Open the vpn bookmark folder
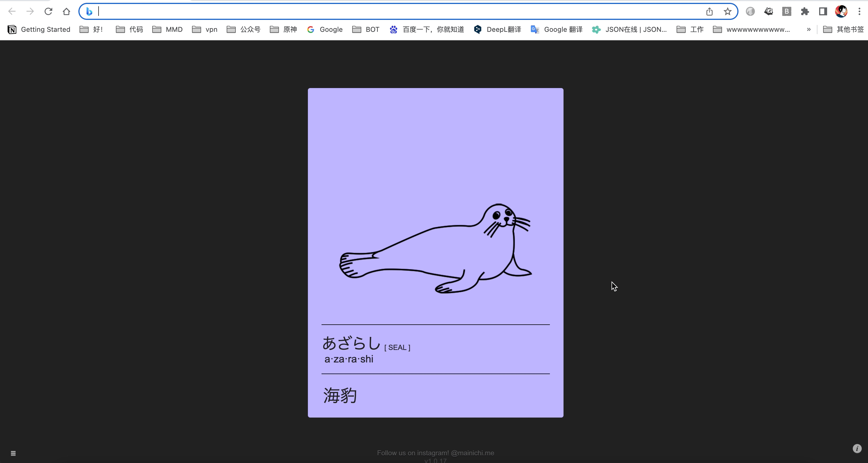This screenshot has height=463, width=868. coord(205,30)
